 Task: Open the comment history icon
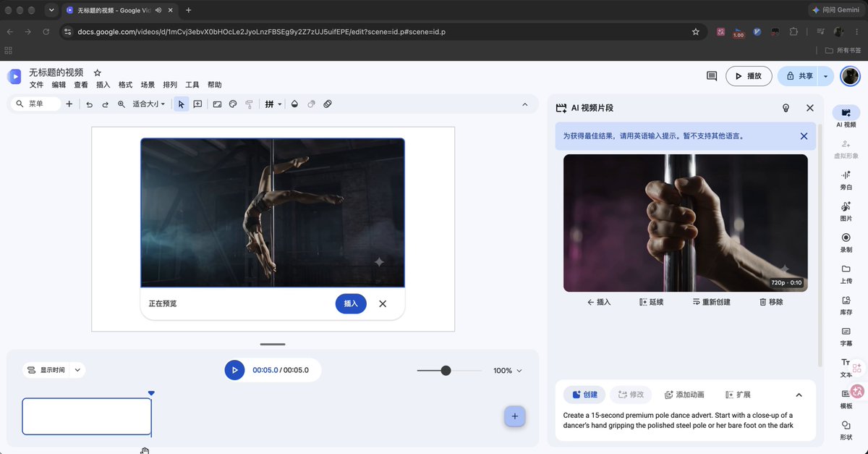tap(712, 76)
